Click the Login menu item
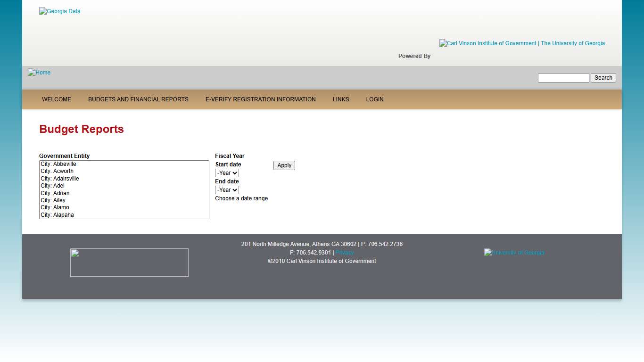Image resolution: width=644 pixels, height=362 pixels. [375, 99]
